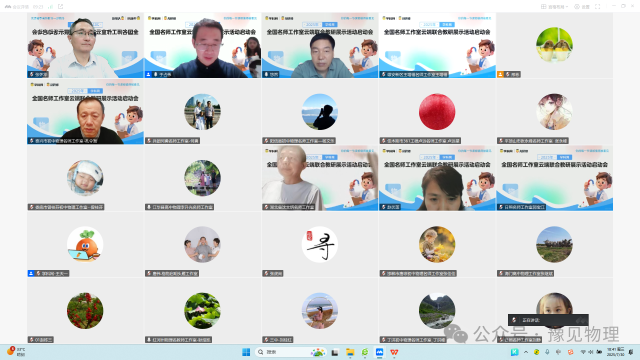
Task: Select video of elderly man in white T-shirt
Action: click(x=320, y=178)
